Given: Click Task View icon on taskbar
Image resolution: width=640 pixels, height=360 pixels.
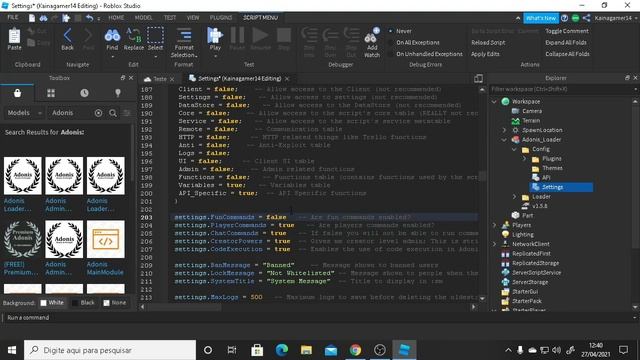Looking at the screenshot, I should point(232,350).
